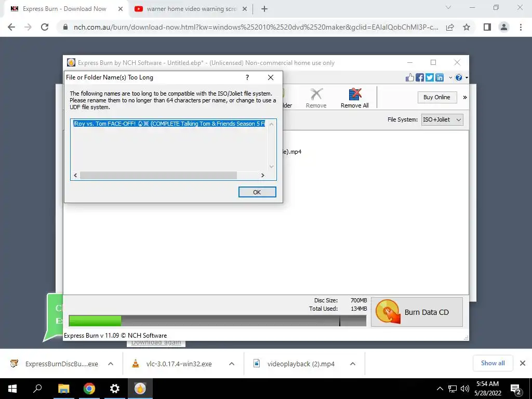Click the Remove All toolbar icon

(354, 98)
